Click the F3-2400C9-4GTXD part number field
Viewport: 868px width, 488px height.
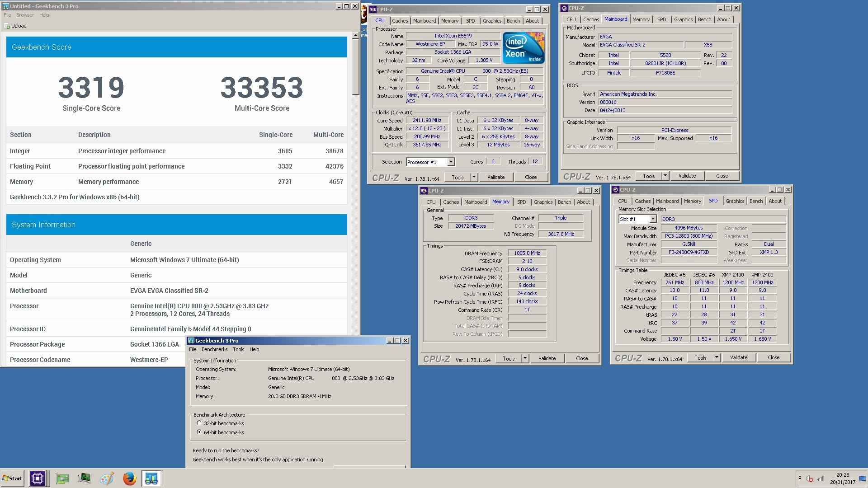[689, 253]
